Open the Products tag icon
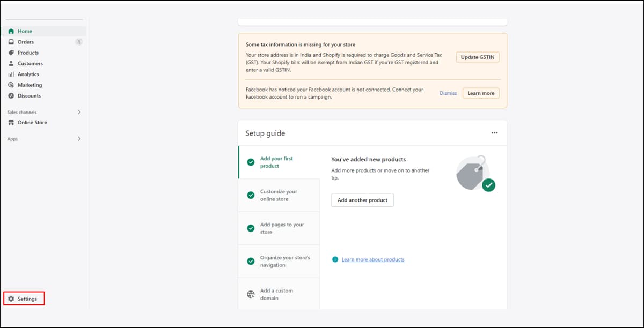The width and height of the screenshot is (644, 328). click(11, 53)
